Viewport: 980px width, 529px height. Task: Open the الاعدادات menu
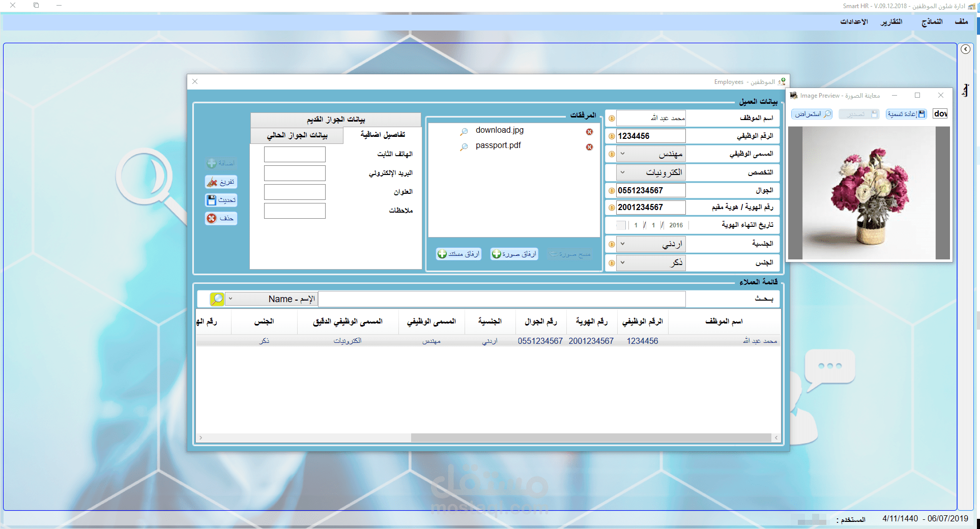coord(855,22)
